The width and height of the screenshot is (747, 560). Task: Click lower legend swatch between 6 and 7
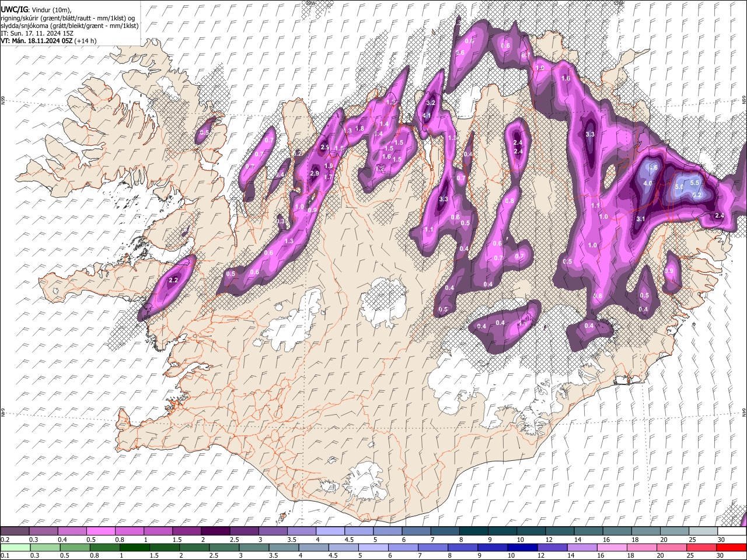click(403, 547)
